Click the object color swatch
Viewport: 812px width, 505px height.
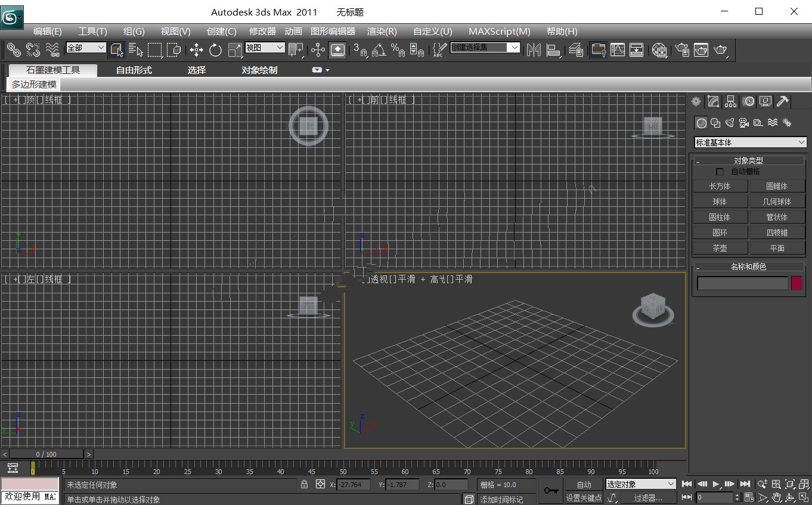tap(797, 283)
